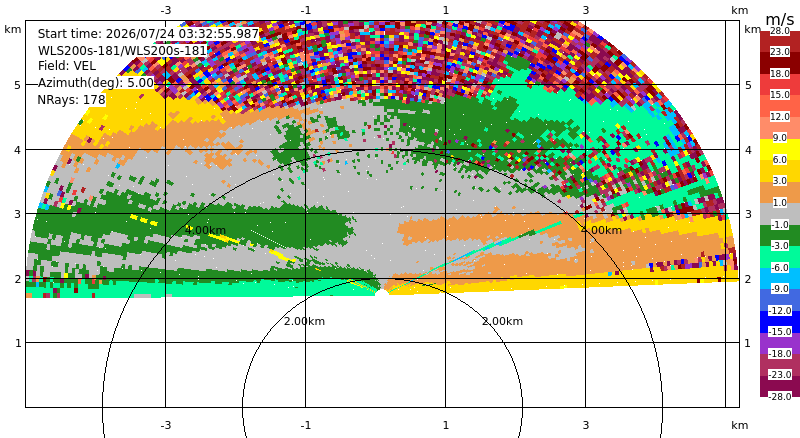
Task: Click the right 4.00km range ring label
Action: point(602,230)
